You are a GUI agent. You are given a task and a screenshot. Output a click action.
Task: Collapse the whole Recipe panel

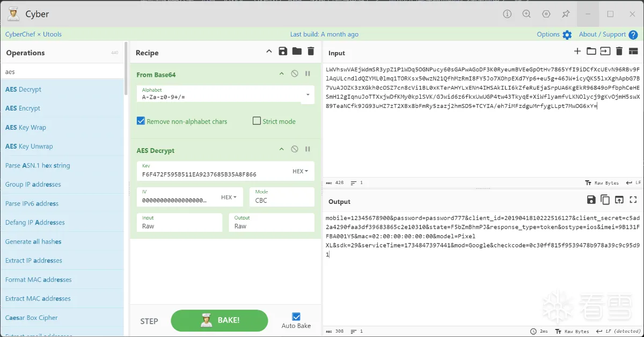point(269,52)
